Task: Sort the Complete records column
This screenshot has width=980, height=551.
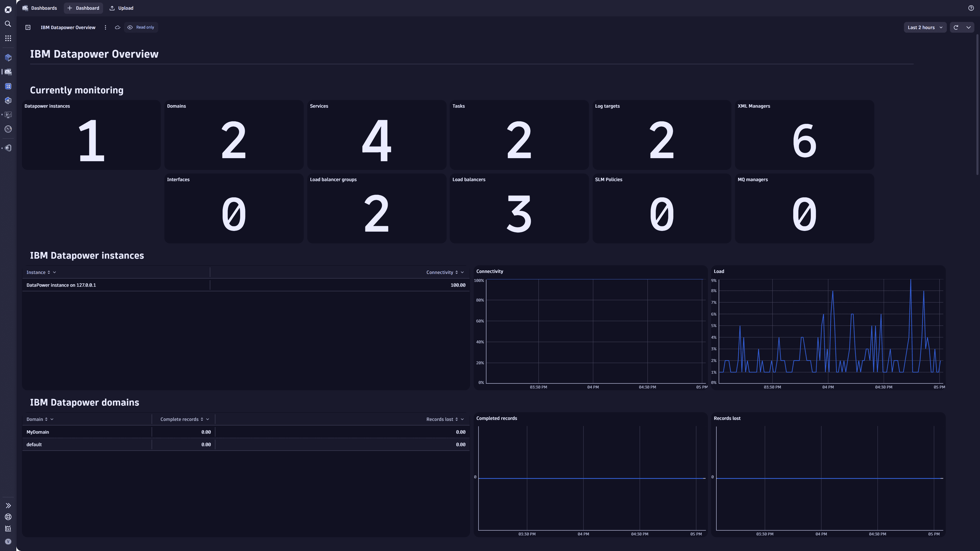Action: coord(202,419)
